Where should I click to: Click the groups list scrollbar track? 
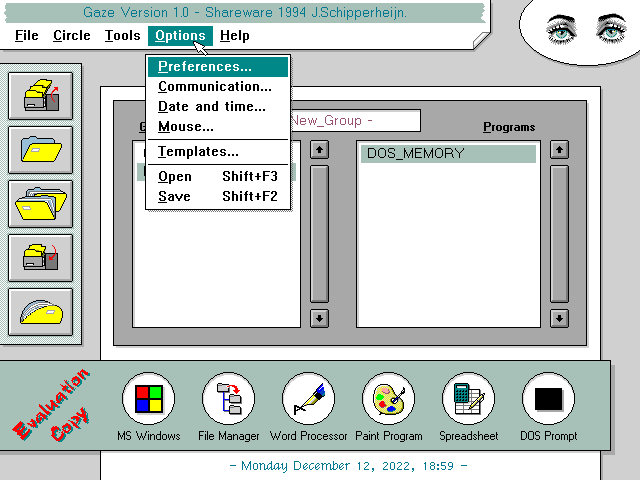319,234
